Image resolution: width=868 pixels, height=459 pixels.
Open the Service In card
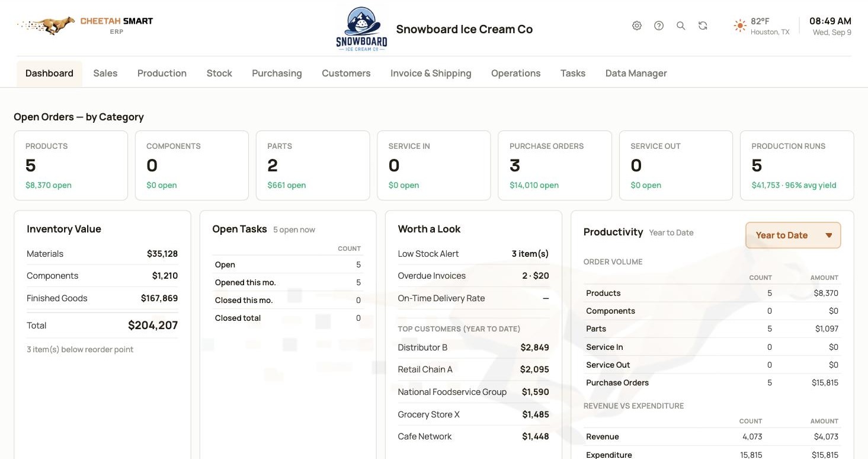[434, 165]
